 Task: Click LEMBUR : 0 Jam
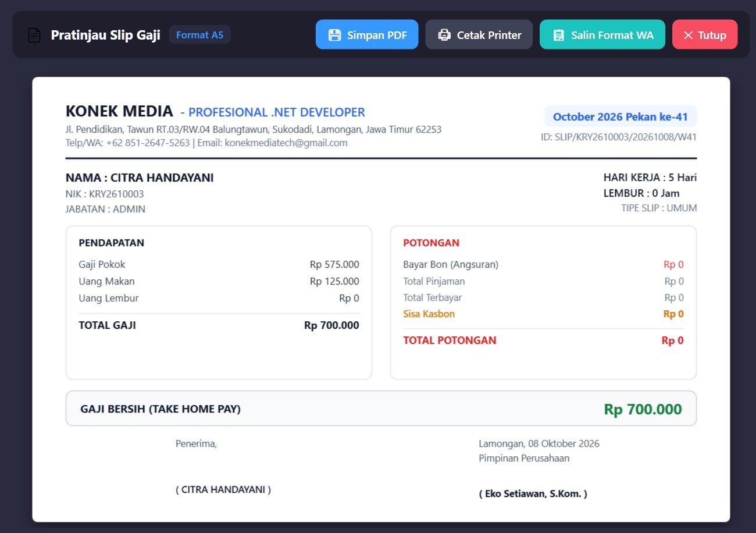point(641,193)
